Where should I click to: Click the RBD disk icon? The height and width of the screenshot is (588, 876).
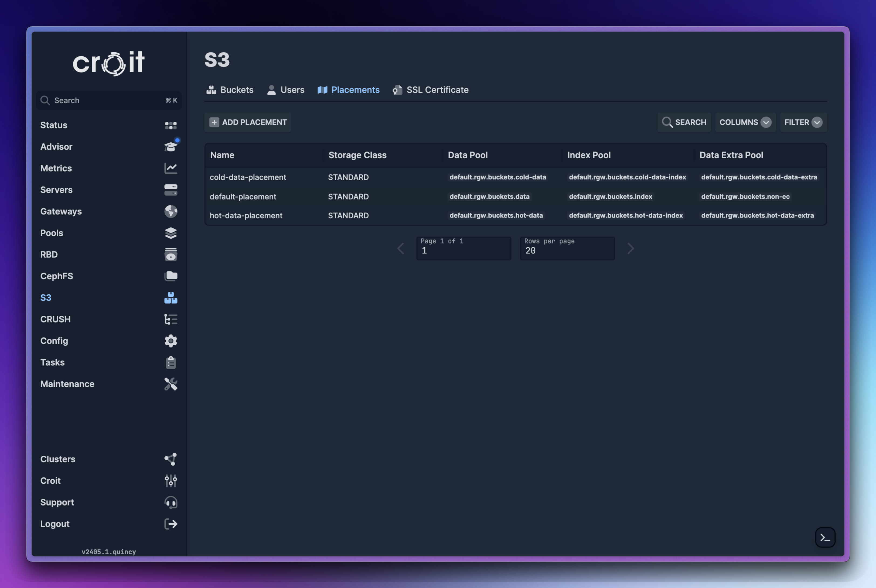171,255
